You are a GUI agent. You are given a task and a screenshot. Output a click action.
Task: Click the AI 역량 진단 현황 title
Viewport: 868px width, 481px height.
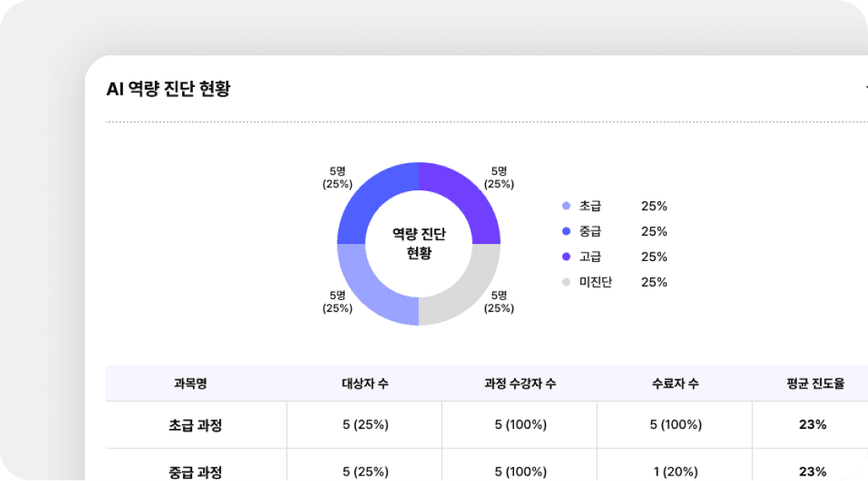coord(168,89)
